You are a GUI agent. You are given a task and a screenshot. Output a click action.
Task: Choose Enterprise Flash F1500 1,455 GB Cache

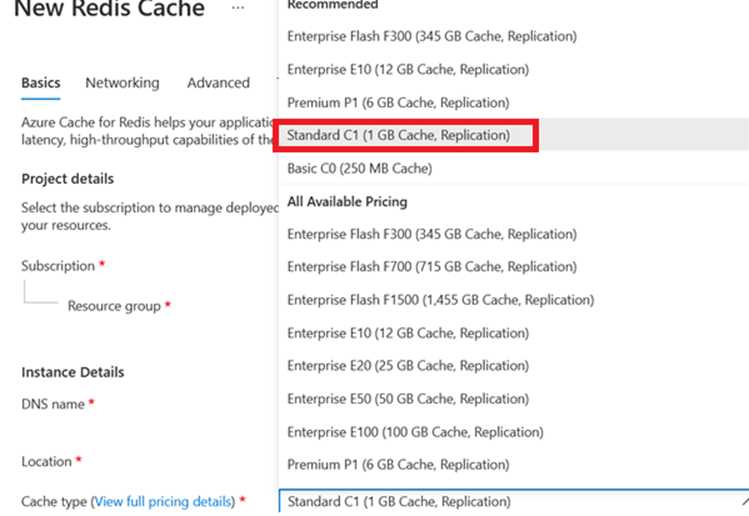[x=440, y=300]
